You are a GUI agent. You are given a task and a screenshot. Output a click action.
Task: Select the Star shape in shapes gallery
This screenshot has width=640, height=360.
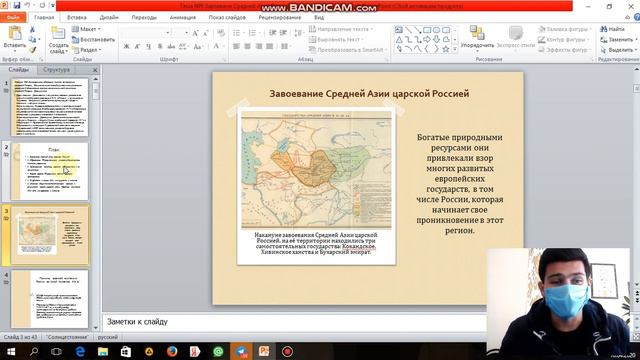coord(446,49)
